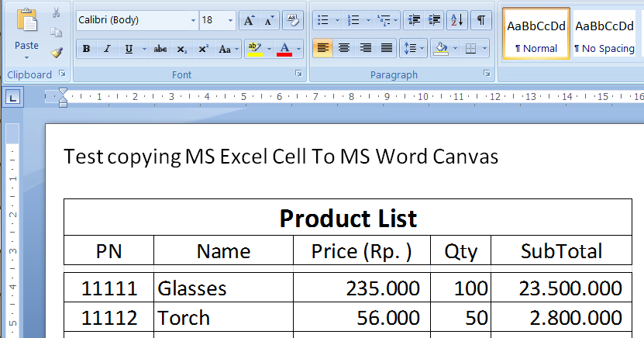Click the Glasses name cell

(x=223, y=288)
